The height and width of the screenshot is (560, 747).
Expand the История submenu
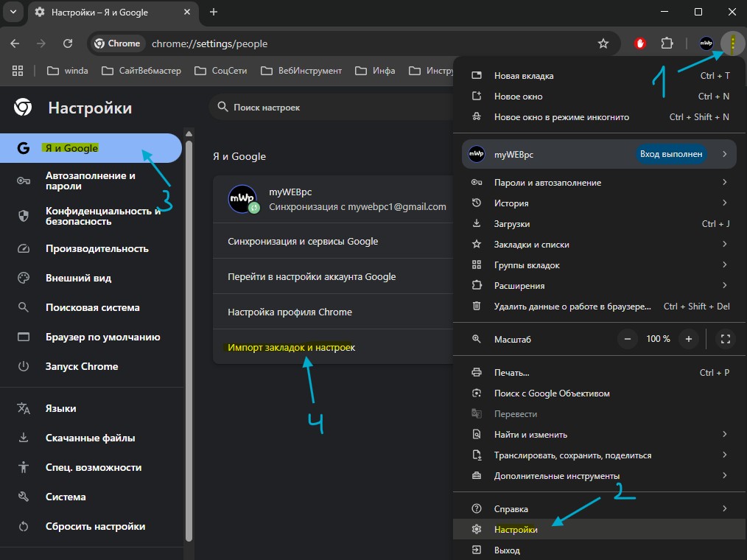(x=600, y=203)
